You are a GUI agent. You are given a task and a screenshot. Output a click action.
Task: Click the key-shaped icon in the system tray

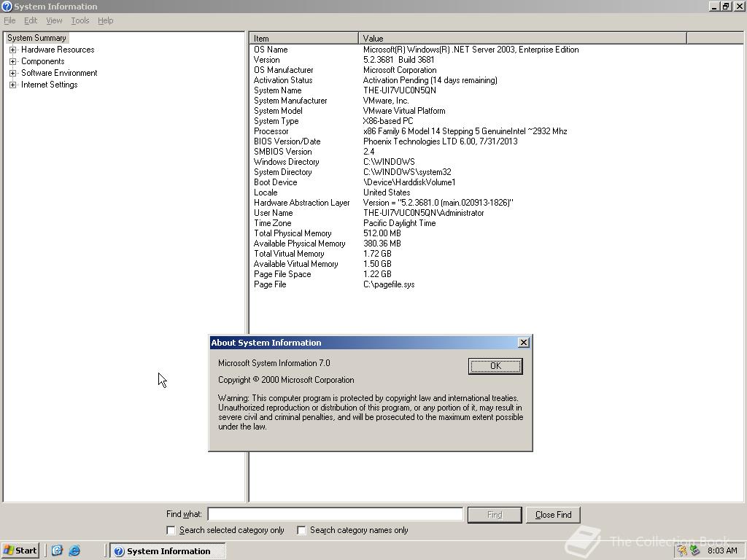(x=683, y=551)
